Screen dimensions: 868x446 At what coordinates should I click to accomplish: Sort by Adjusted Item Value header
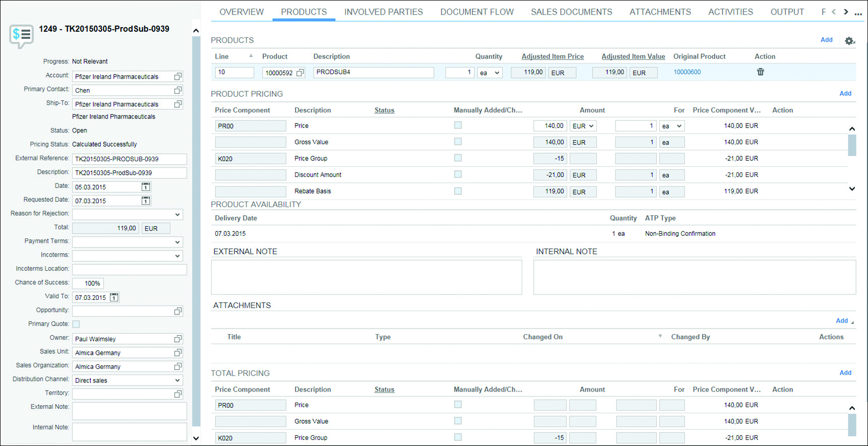click(633, 56)
